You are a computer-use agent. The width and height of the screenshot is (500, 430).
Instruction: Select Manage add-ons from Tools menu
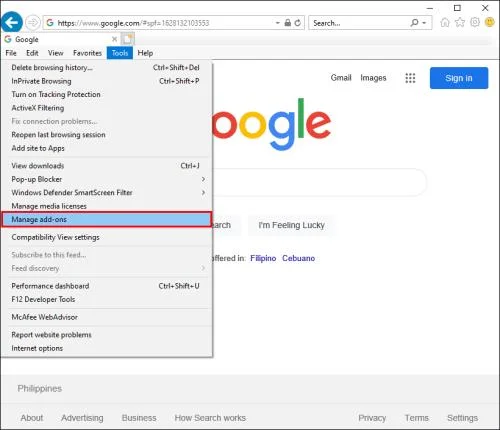pyautogui.click(x=106, y=219)
